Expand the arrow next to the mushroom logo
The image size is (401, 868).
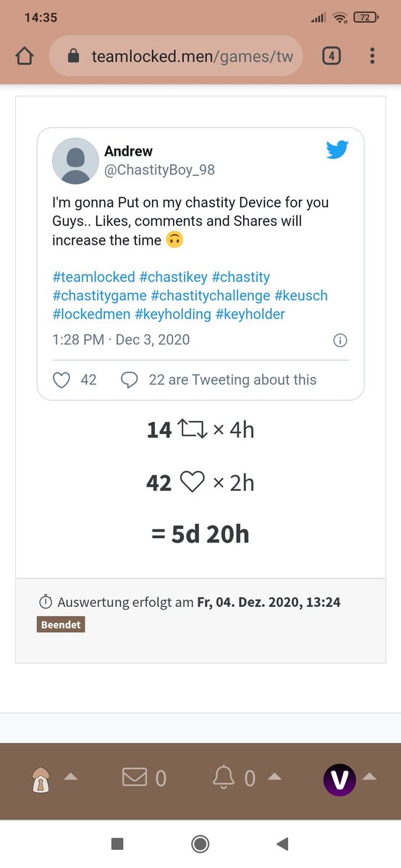(71, 777)
